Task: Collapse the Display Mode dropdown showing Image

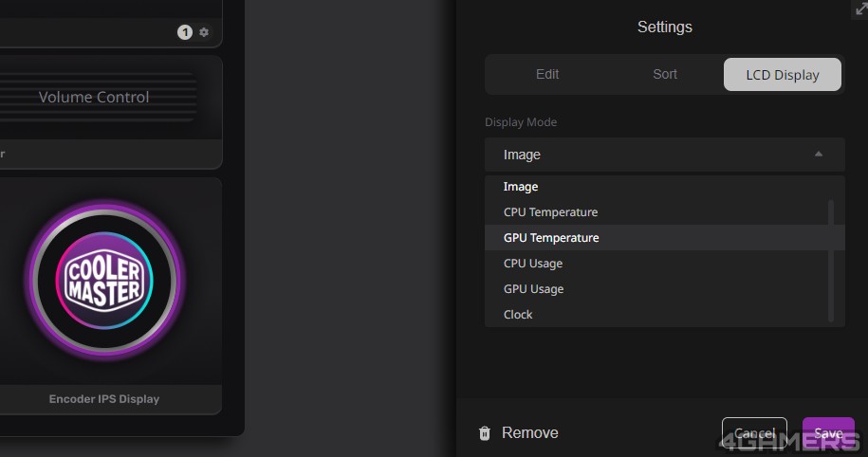Action: (664, 155)
